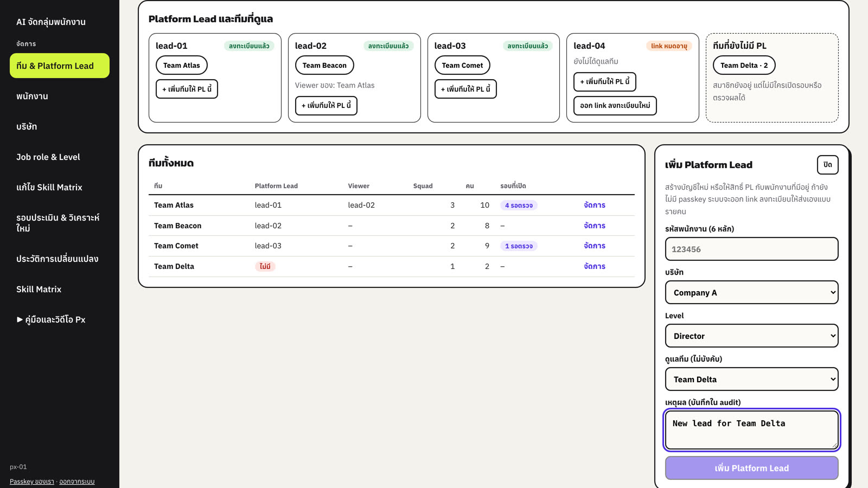The width and height of the screenshot is (868, 488).
Task: Click จัดการ for Team Comet row
Action: [595, 246]
